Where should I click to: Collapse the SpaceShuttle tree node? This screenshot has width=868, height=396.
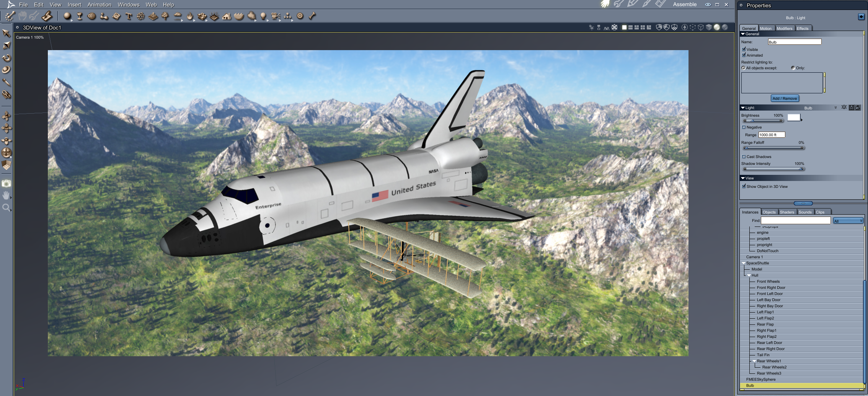744,263
